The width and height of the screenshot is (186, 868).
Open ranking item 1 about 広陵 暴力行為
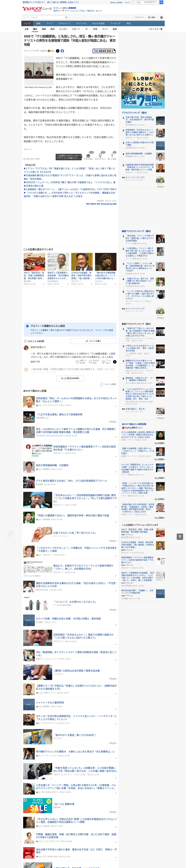140,120
